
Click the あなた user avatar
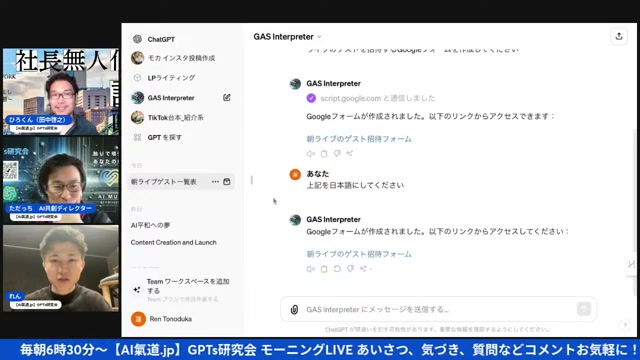tap(295, 175)
